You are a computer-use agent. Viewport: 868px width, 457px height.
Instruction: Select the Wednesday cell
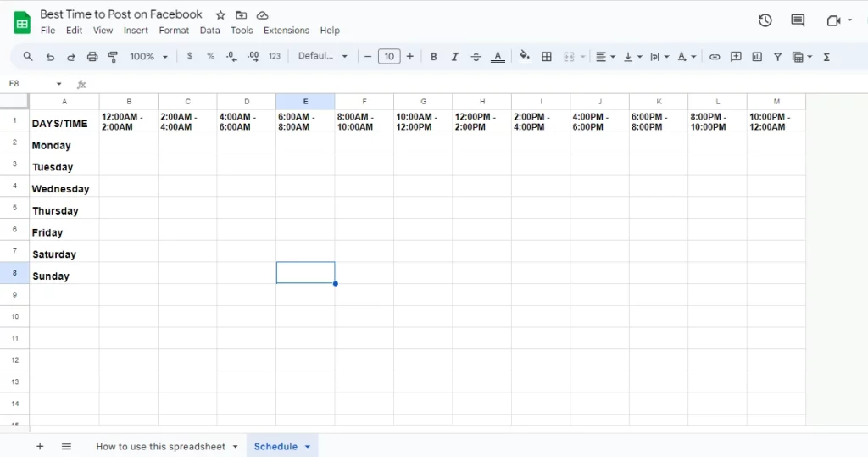click(x=64, y=186)
